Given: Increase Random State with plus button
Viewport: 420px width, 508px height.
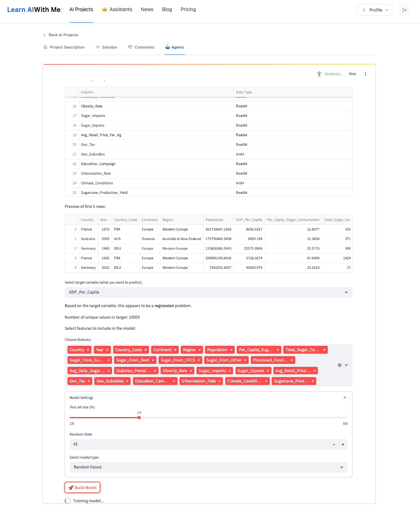Looking at the screenshot, I should click(343, 444).
